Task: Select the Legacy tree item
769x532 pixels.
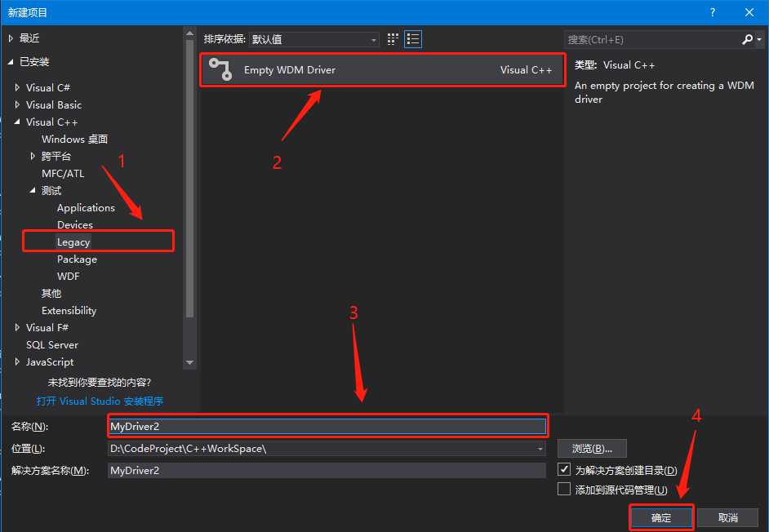Action: [x=73, y=242]
